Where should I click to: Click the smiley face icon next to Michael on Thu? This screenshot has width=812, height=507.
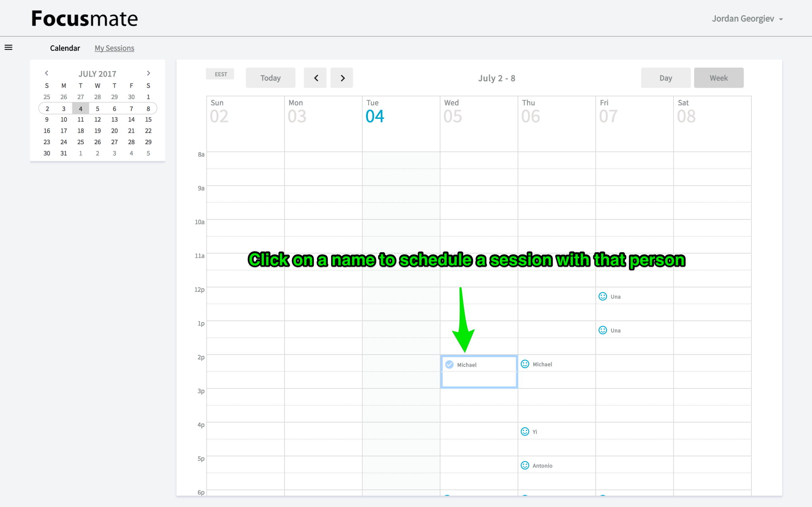click(525, 364)
